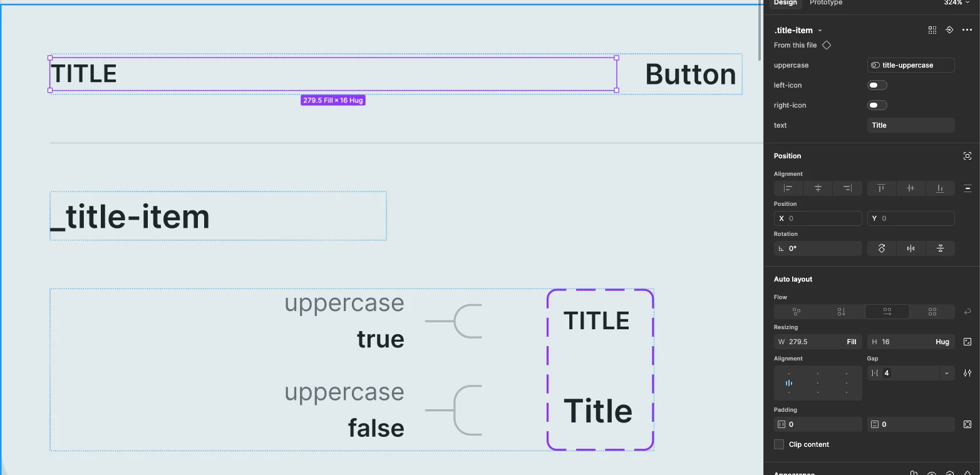Select the Button text on canvas
The width and height of the screenshot is (980, 475).
pyautogui.click(x=691, y=74)
